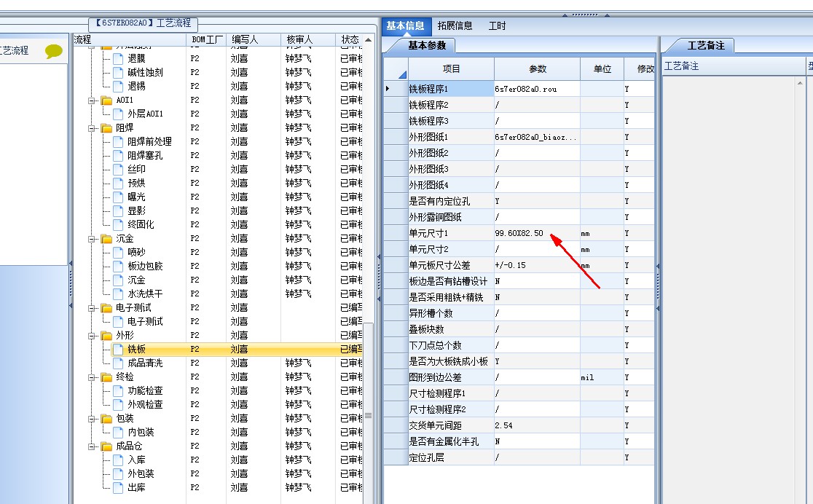Click the document icon beside 曝光
This screenshot has height=504, width=813.
pos(118,197)
